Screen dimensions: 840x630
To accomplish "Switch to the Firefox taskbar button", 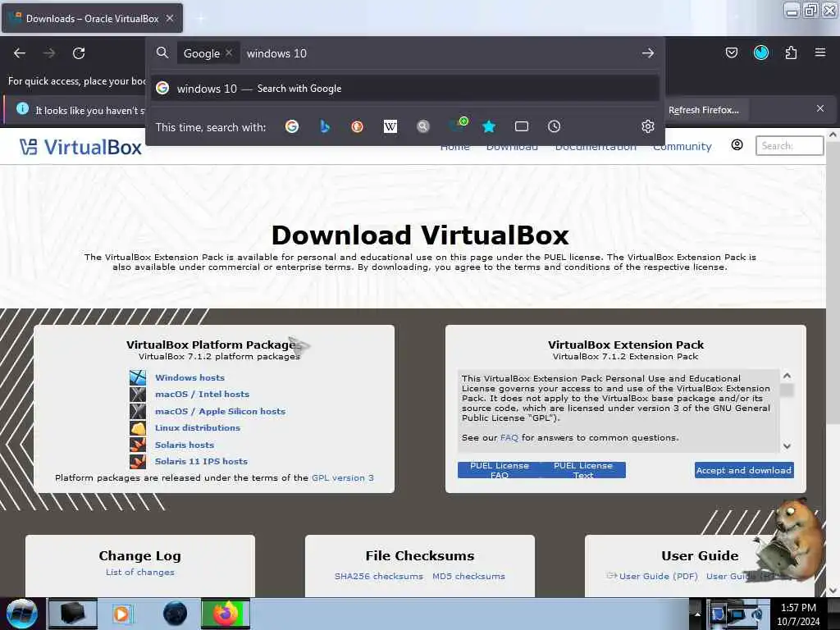I will pyautogui.click(x=226, y=614).
